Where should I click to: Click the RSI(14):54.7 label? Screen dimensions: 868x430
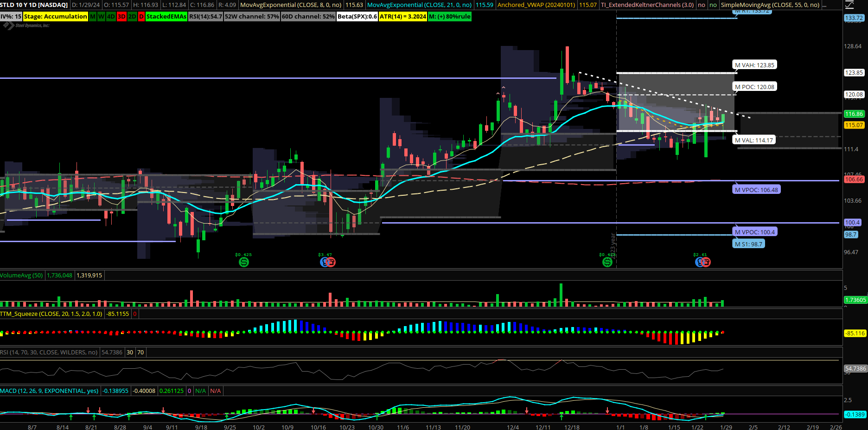[205, 16]
